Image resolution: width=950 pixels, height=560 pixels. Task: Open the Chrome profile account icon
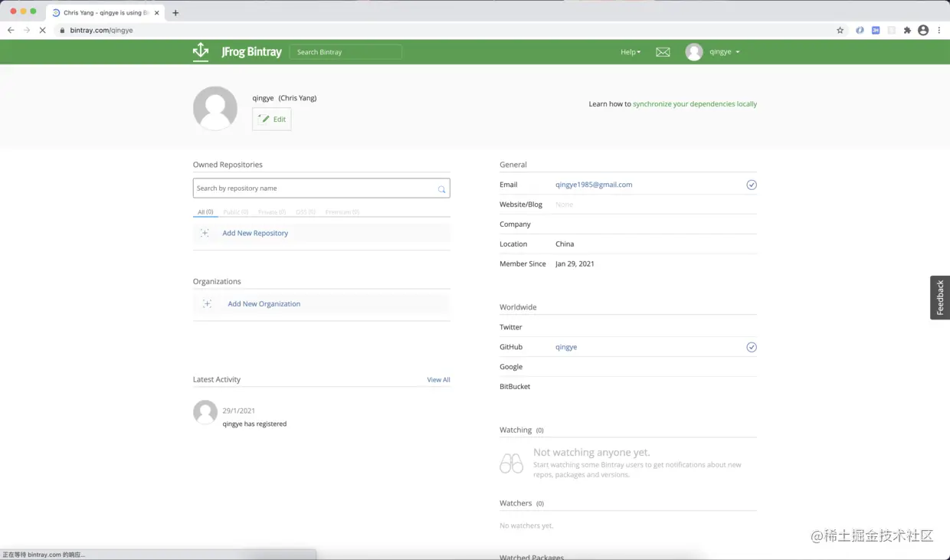[923, 31]
